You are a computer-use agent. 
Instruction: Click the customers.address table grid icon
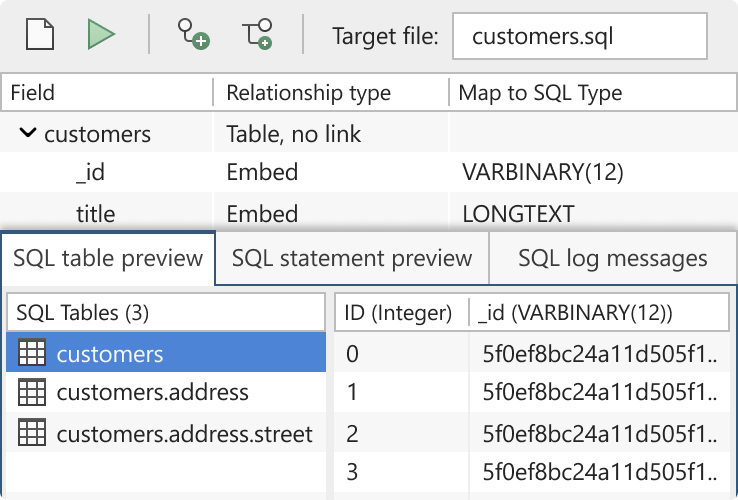coord(32,392)
